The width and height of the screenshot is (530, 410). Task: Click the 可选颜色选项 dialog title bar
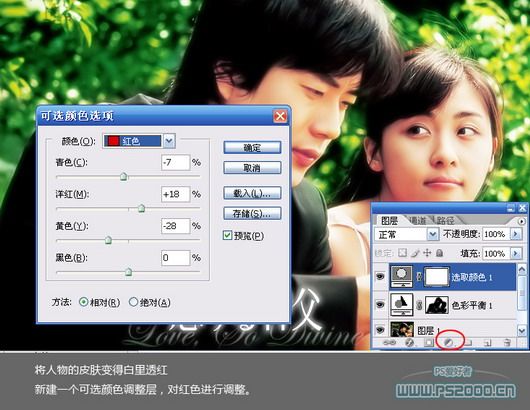click(163, 116)
